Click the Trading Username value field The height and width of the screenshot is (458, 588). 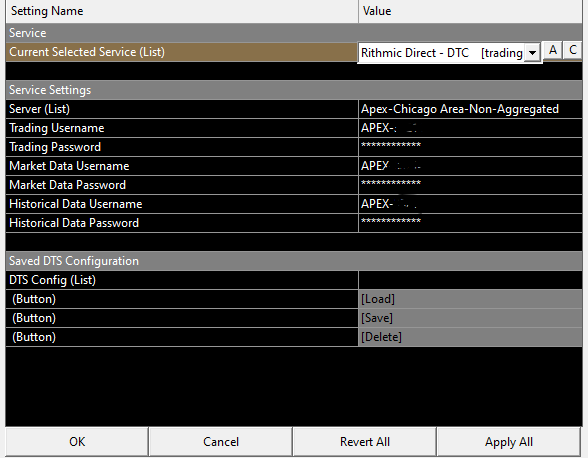click(x=470, y=128)
